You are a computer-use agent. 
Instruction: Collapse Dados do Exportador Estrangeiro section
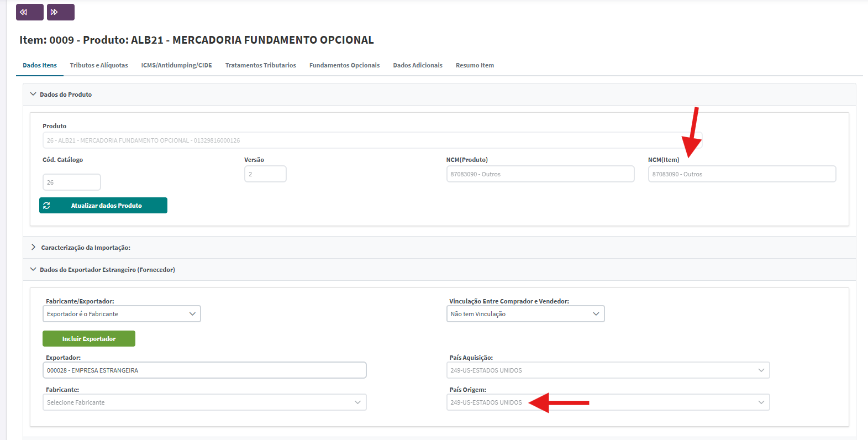tap(439, 270)
